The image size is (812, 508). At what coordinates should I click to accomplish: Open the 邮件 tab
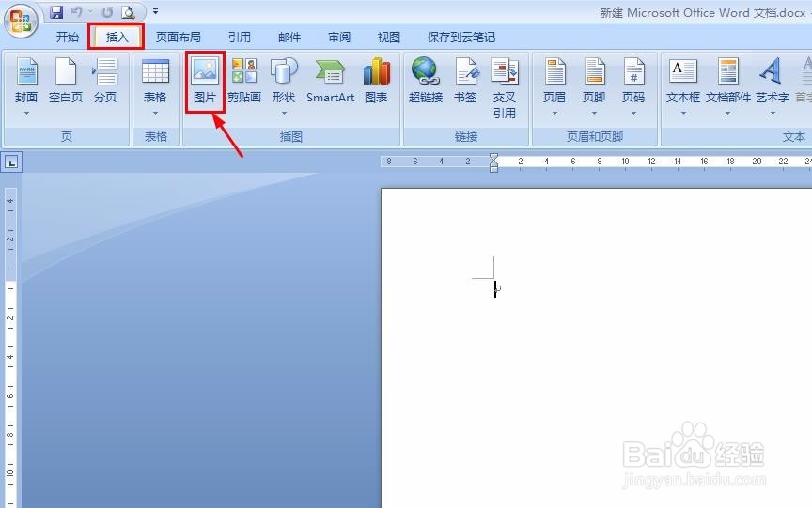point(289,38)
